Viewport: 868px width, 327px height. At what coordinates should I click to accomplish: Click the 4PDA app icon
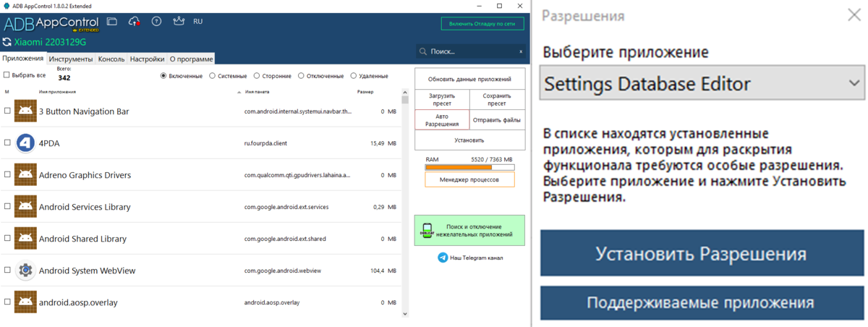pos(26,143)
